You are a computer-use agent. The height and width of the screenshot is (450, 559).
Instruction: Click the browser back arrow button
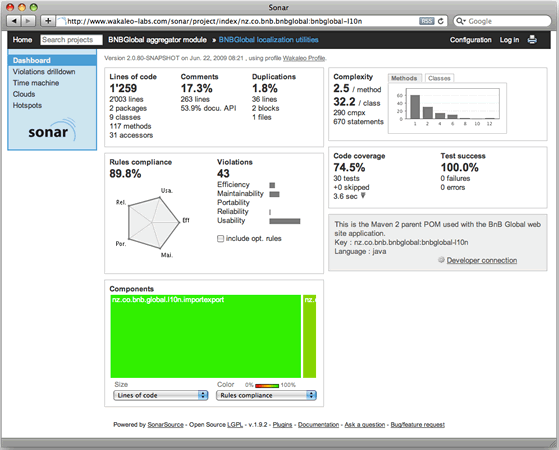[14, 21]
